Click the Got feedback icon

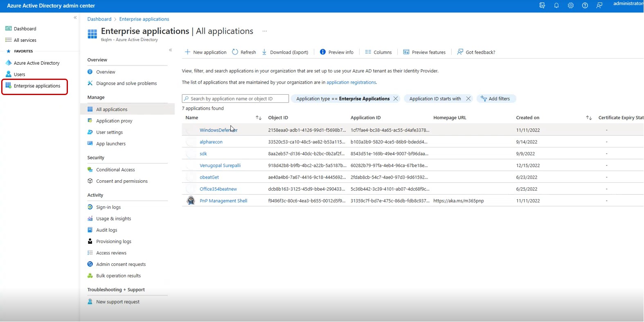click(460, 52)
